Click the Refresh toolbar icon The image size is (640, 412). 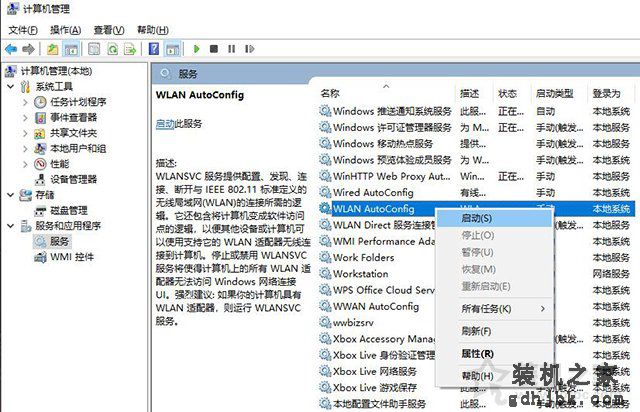112,49
